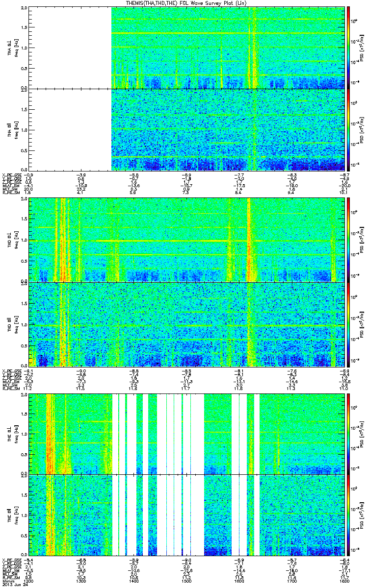Click the 'THE BL freq [Hz]' axis label
The height and width of the screenshot is (588, 368).
coord(12,434)
